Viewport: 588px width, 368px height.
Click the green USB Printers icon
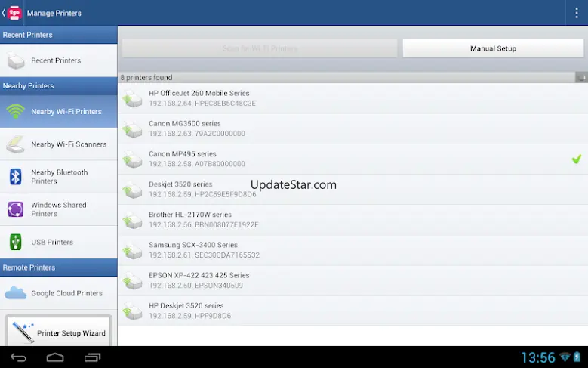point(15,242)
